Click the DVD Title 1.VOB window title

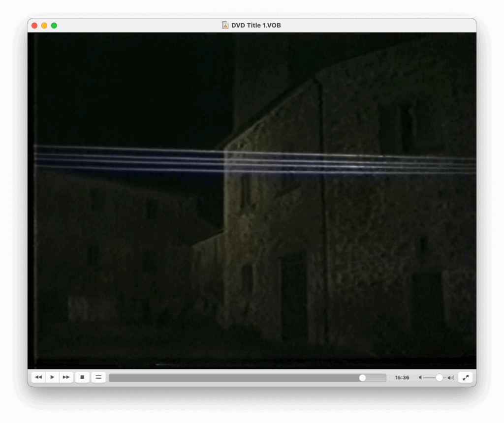(x=256, y=26)
